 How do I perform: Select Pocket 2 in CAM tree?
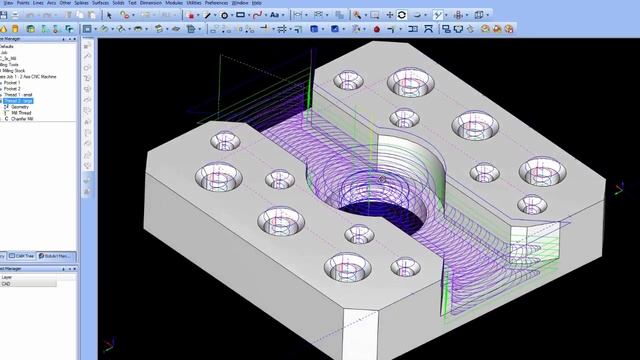pos(12,89)
